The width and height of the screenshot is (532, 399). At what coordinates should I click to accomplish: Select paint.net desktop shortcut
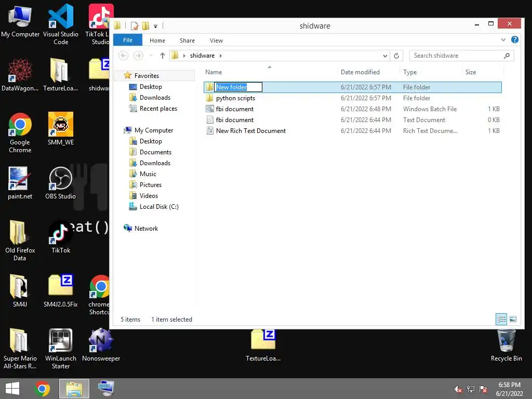click(x=20, y=183)
